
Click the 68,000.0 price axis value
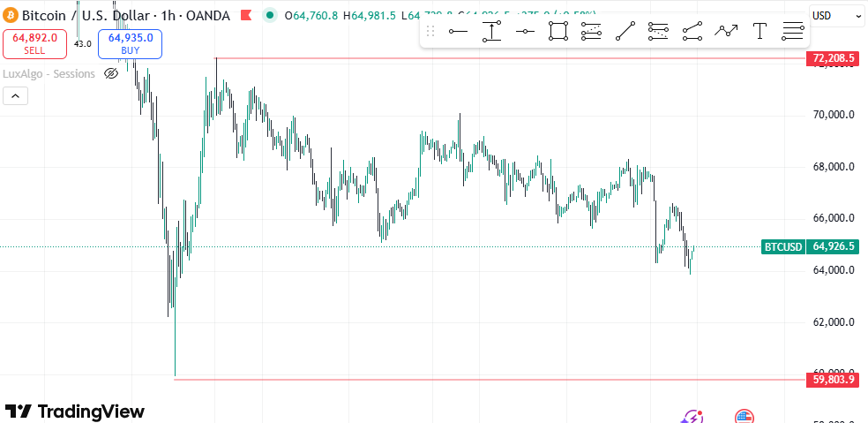[x=834, y=168]
